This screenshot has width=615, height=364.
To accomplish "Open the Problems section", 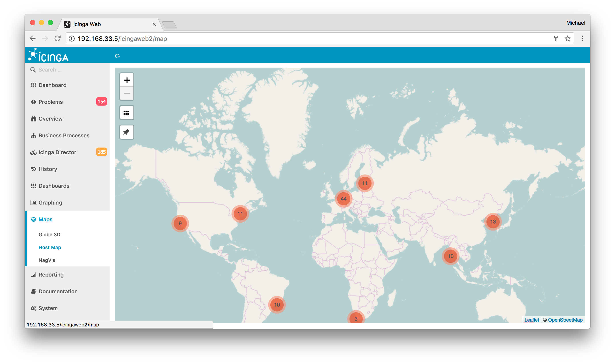I will coord(67,102).
